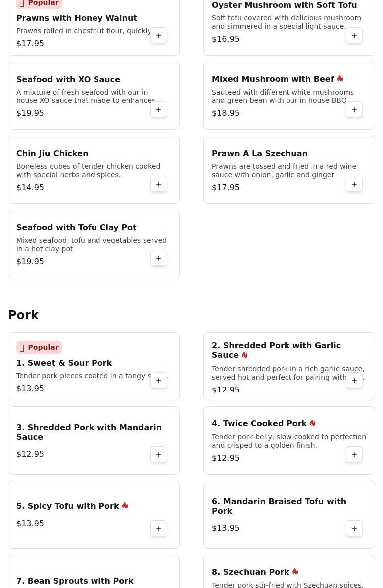Add Seafood with XO Sauce to order

click(159, 110)
